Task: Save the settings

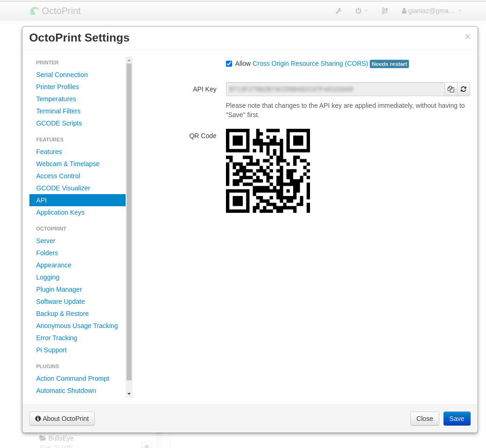Action: pos(457,419)
